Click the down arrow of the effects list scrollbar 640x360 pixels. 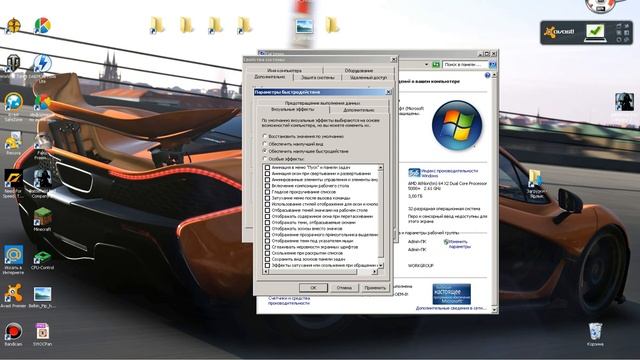tap(380, 265)
